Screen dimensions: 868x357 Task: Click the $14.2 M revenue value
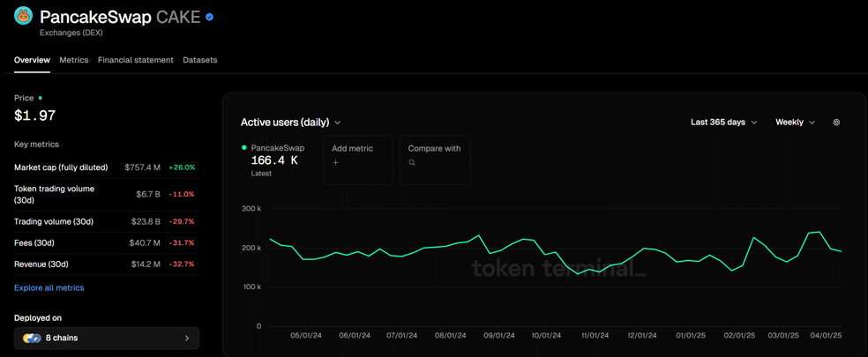tap(146, 264)
